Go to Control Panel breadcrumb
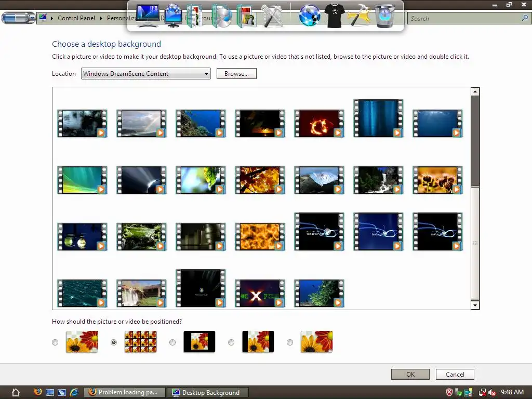This screenshot has height=399, width=532. point(76,18)
